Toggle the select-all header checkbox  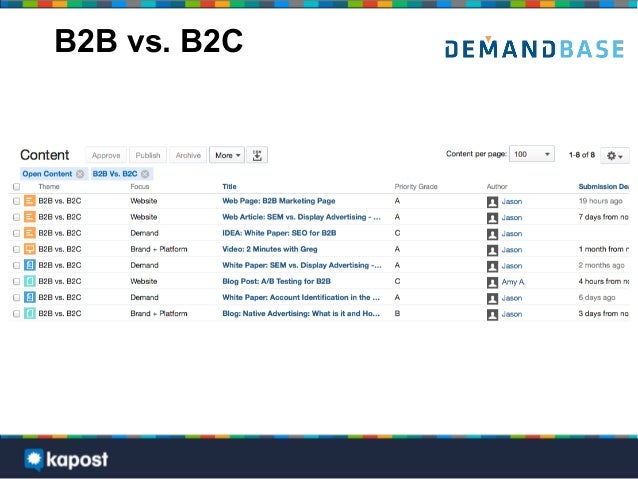coord(16,187)
